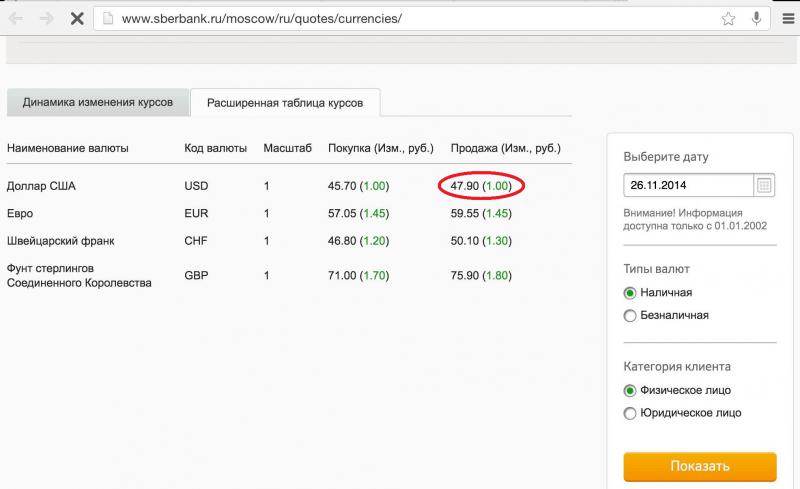
Task: Click the browser forward arrow
Action: (x=46, y=19)
